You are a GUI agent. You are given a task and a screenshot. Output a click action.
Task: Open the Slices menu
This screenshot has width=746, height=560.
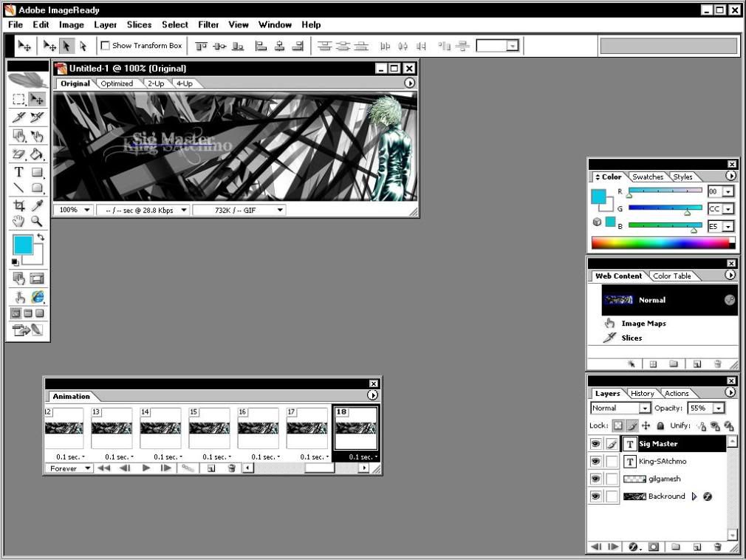(139, 24)
